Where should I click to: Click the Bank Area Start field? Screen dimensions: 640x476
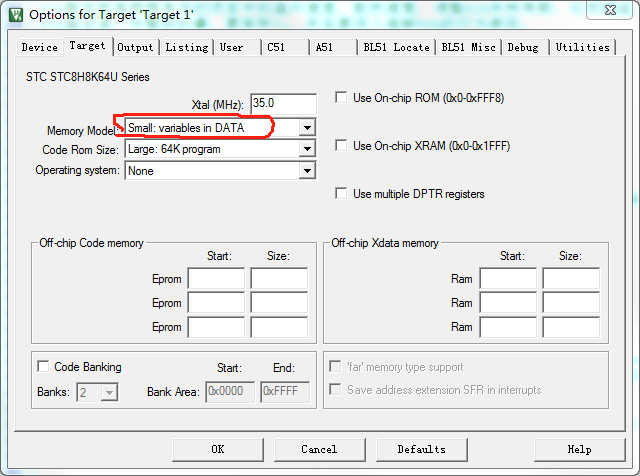231,391
